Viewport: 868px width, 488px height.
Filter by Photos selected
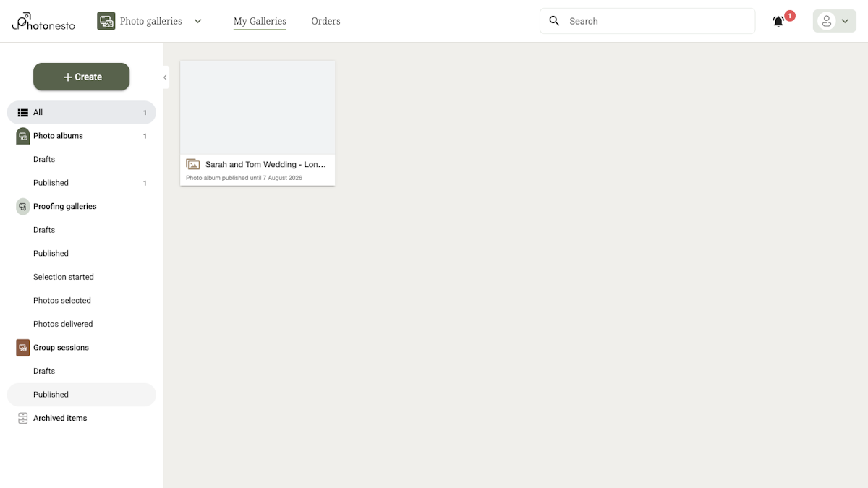coord(82,300)
